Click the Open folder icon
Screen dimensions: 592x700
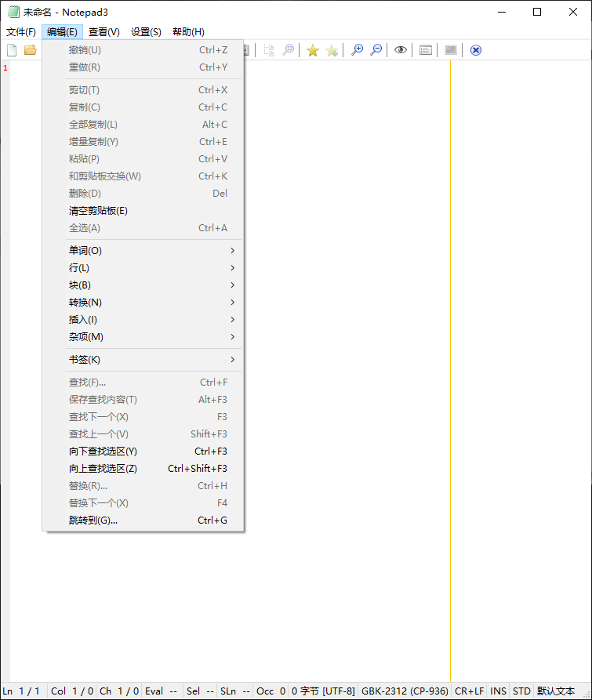tap(31, 50)
